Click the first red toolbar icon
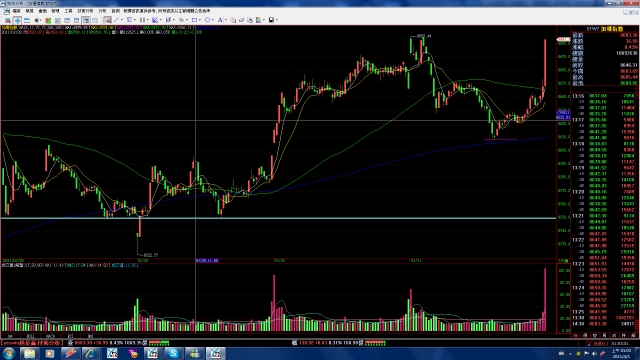640x360 pixels. 7,20
